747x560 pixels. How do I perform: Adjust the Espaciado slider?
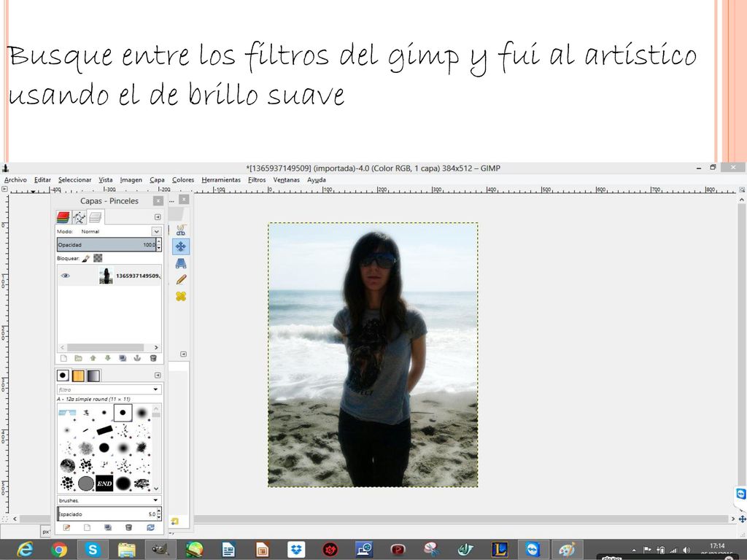point(107,514)
